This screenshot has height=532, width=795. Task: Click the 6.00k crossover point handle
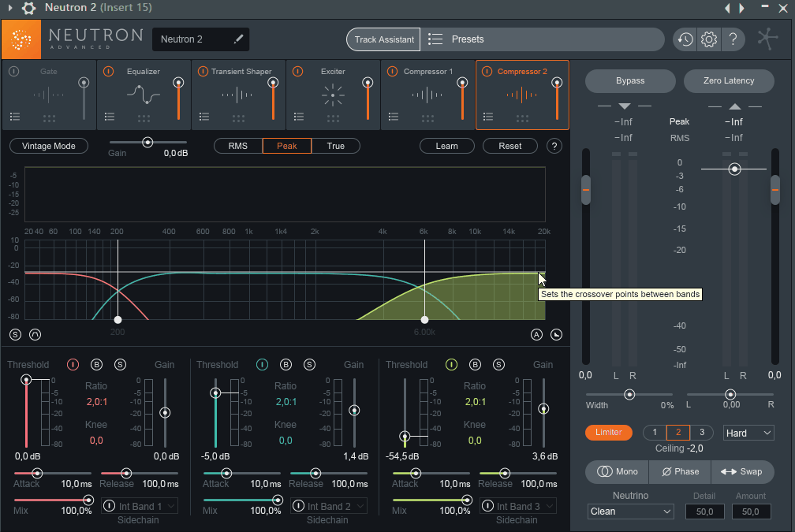tap(424, 320)
